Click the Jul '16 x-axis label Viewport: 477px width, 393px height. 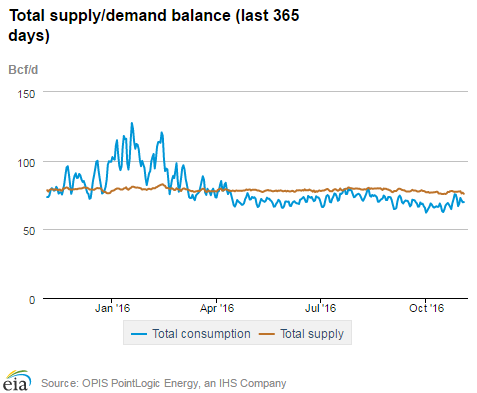pos(320,308)
